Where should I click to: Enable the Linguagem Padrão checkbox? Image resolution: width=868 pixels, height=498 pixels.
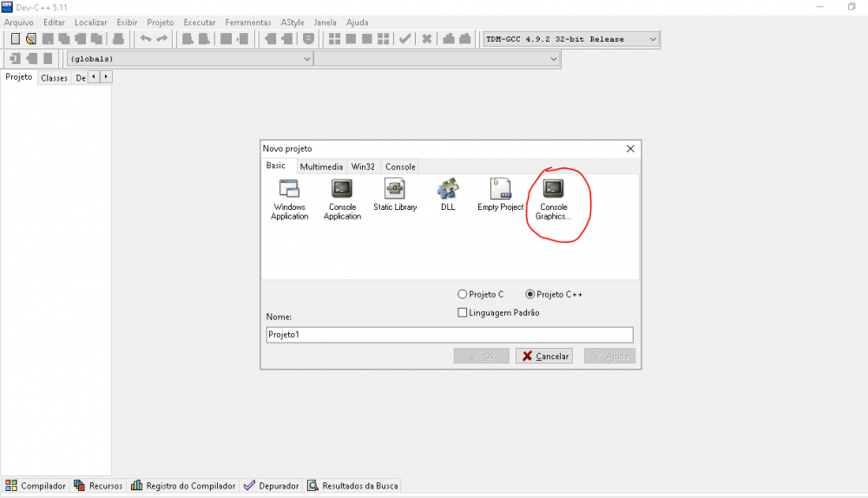[x=463, y=312]
